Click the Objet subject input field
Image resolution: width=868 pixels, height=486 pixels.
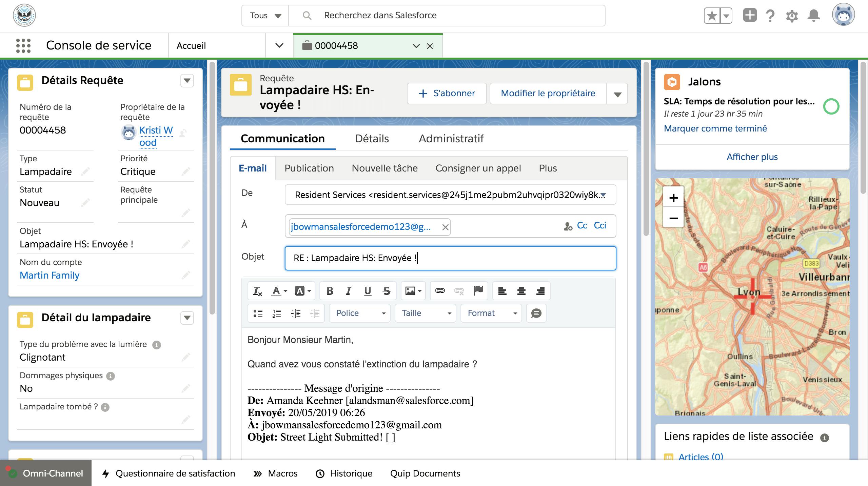[x=450, y=258]
